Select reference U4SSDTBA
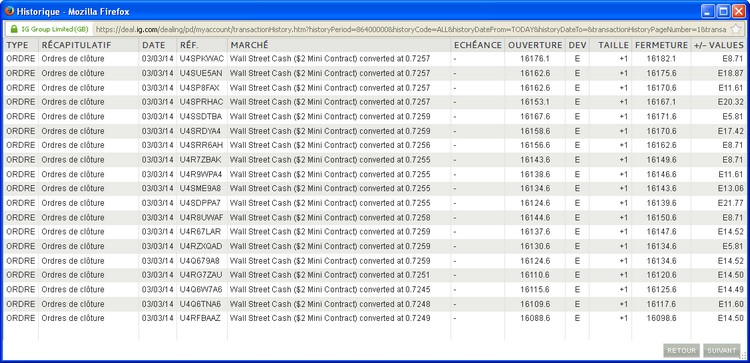The height and width of the screenshot is (363, 750). 201,116
